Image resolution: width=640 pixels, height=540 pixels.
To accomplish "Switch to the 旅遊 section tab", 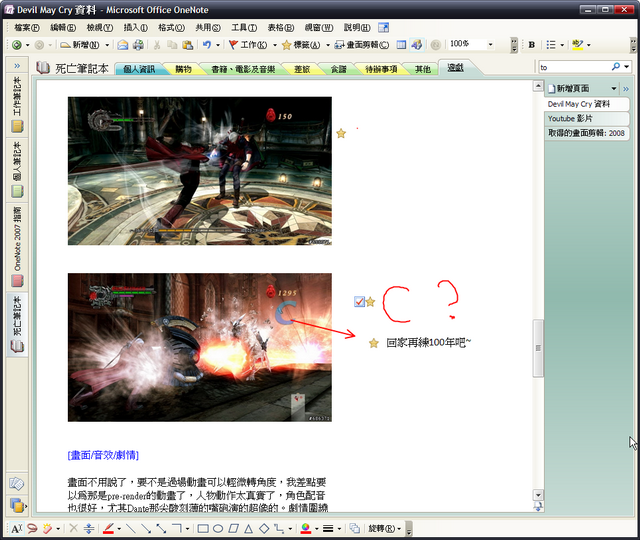I will click(x=302, y=69).
